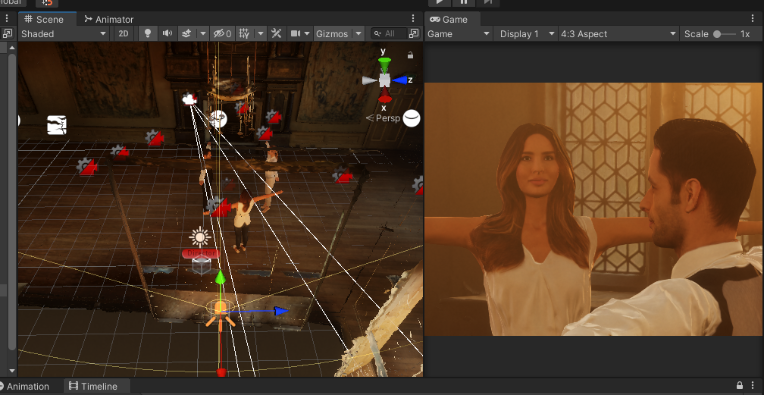Image resolution: width=764 pixels, height=395 pixels.
Task: Toggle scene lighting lightbulb icon
Action: [148, 34]
